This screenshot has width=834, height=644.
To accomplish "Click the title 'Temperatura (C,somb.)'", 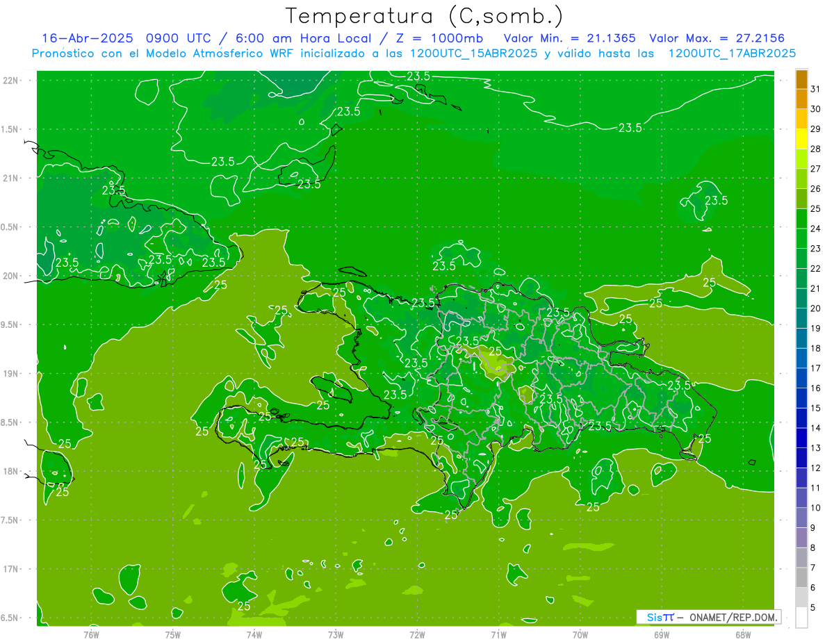I will tap(424, 17).
